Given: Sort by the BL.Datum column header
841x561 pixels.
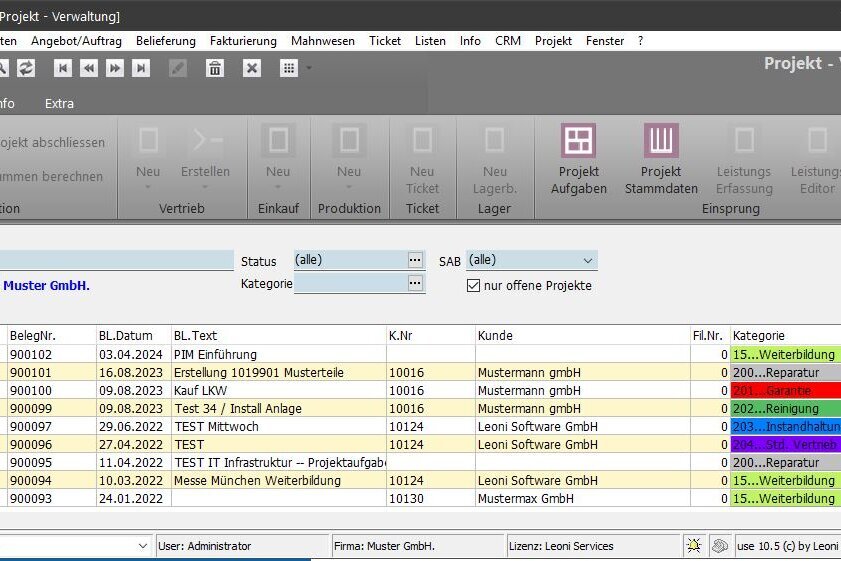Looking at the screenshot, I should click(x=125, y=336).
